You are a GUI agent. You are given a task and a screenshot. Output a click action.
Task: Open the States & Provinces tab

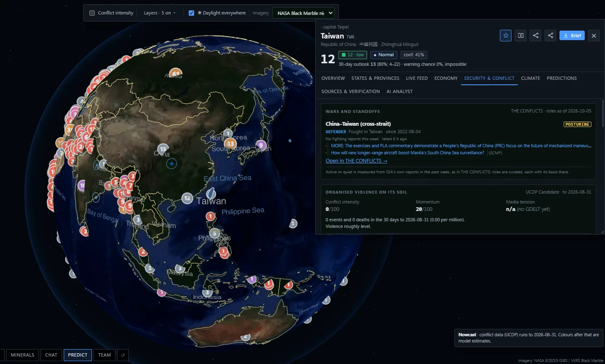pos(375,78)
